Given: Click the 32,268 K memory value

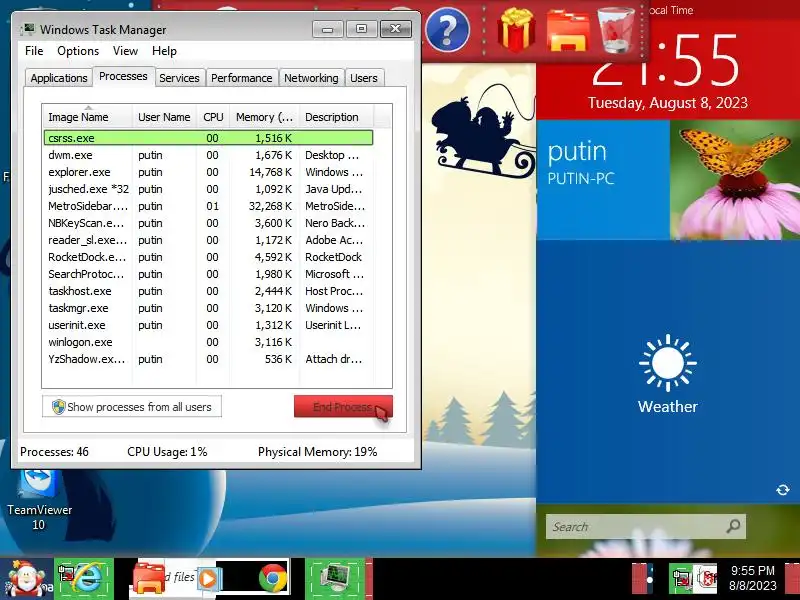Looking at the screenshot, I should (x=270, y=206).
